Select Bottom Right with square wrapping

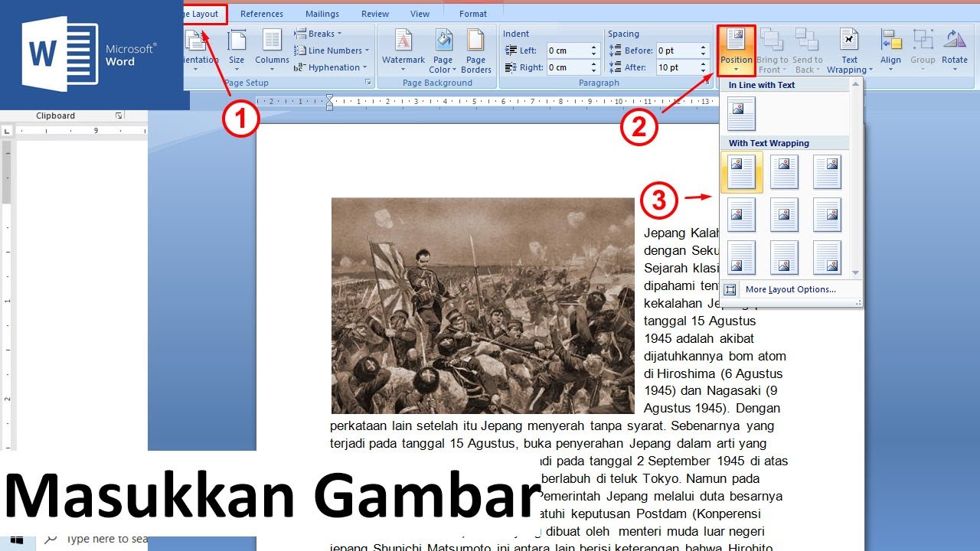827,258
